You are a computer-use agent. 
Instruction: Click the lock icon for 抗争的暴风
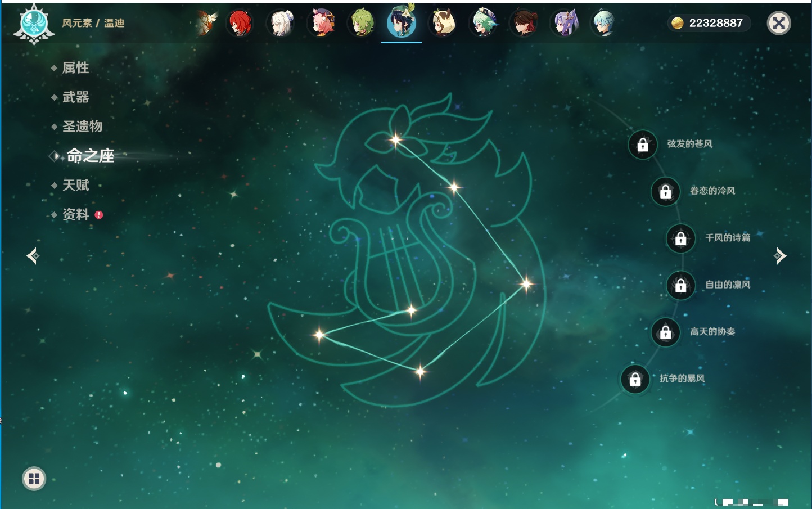[635, 380]
